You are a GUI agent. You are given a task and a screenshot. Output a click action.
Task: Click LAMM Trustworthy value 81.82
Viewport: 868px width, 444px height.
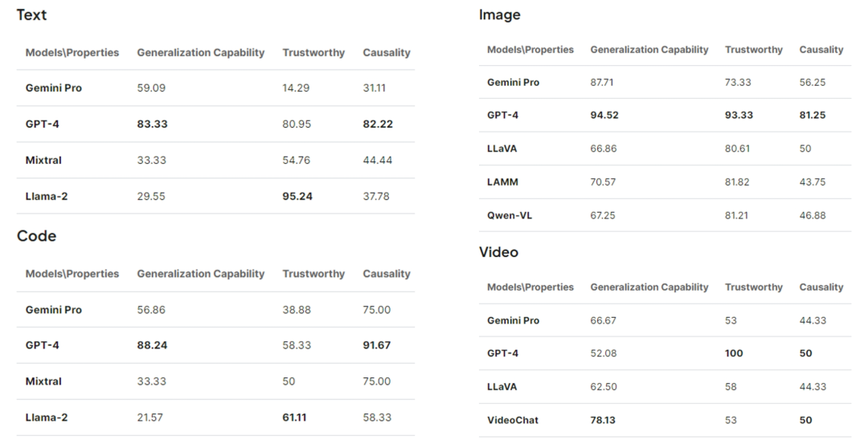click(x=737, y=182)
